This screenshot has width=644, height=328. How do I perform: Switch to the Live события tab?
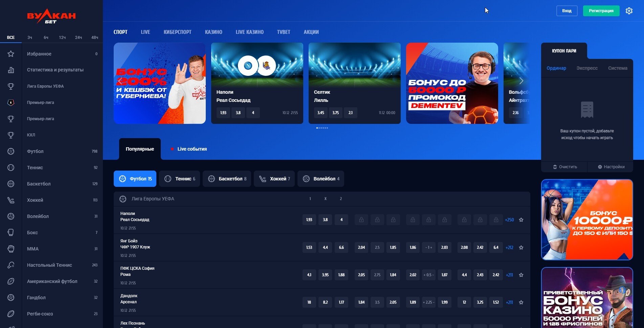point(192,149)
